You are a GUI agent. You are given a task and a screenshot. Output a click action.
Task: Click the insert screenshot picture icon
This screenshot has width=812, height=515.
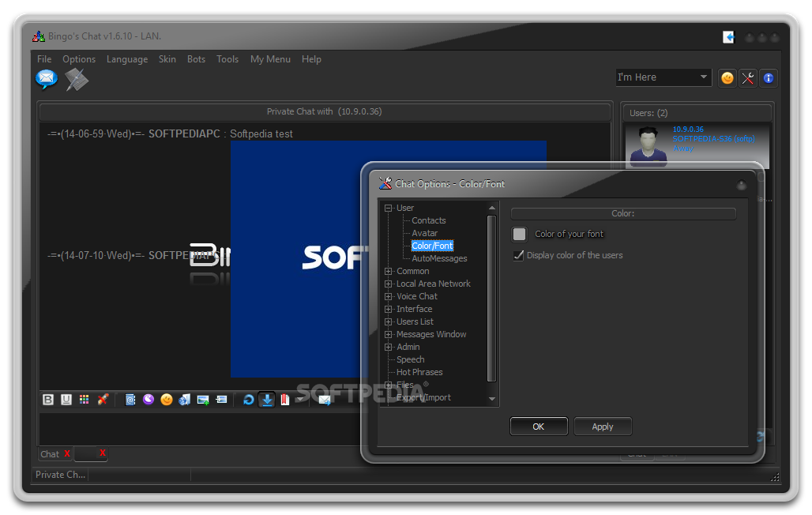tap(222, 400)
